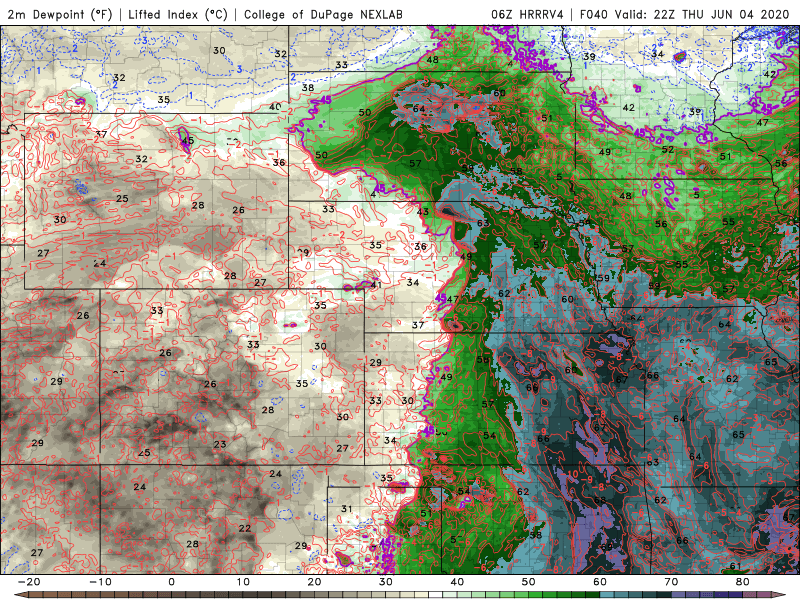Viewport: 800px width, 600px height.
Task: Click the 60 label on the color scale
Action: 600,582
